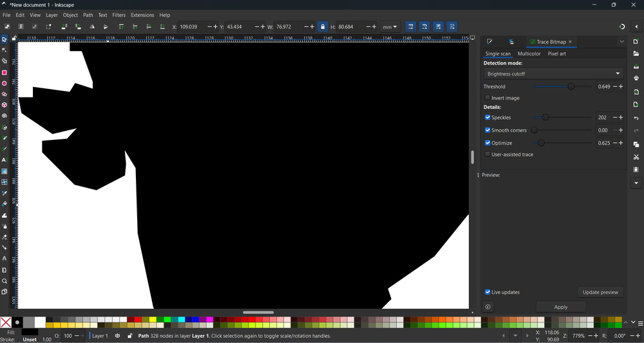This screenshot has width=644, height=343.
Task: Click the Open document folder icon
Action: pos(636,54)
